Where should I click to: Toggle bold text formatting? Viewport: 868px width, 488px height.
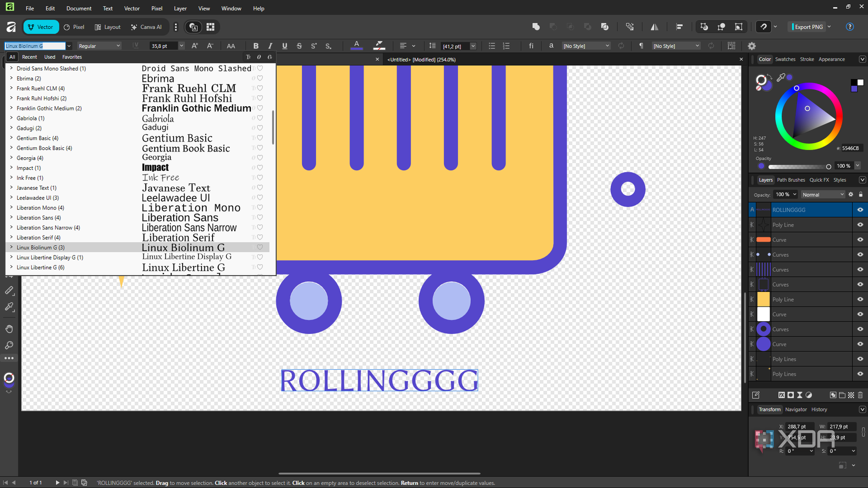(x=256, y=46)
